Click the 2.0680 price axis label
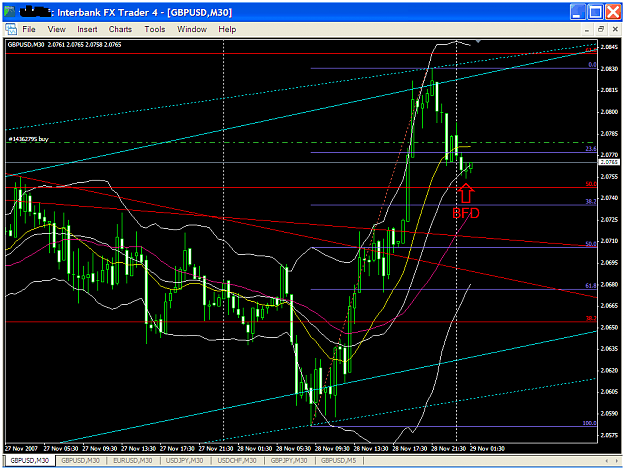 [x=609, y=284]
